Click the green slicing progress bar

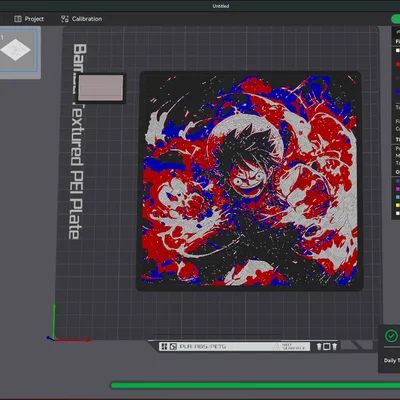point(255,385)
